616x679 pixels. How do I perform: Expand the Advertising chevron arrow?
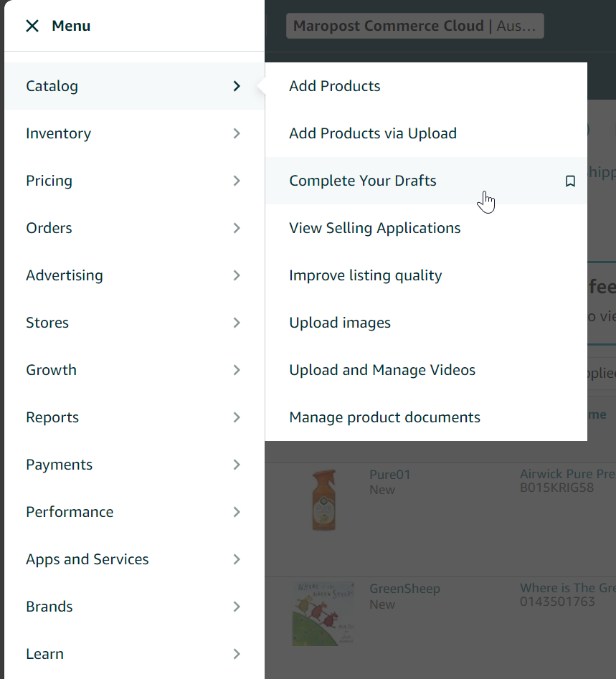pos(237,275)
